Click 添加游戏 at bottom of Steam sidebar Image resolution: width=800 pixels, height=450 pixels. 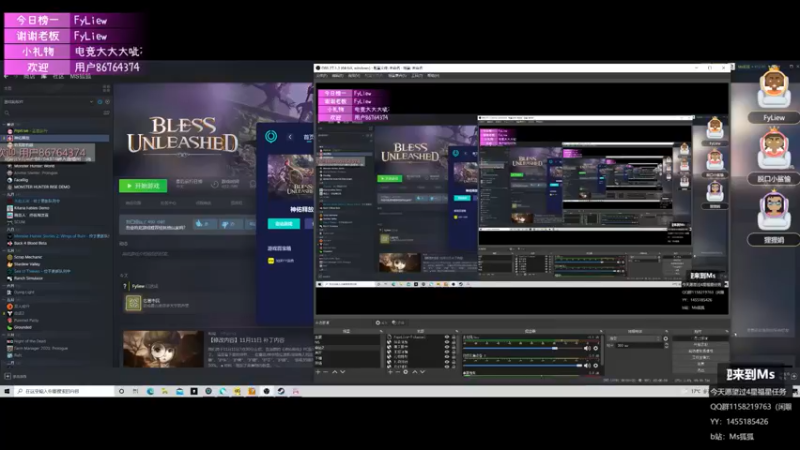pos(16,377)
